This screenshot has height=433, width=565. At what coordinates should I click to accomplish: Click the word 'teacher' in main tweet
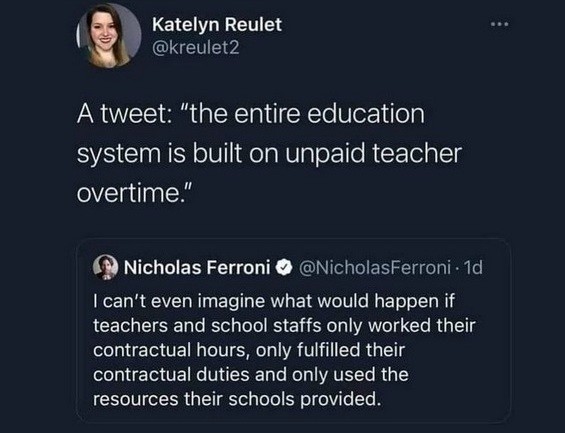coord(416,153)
